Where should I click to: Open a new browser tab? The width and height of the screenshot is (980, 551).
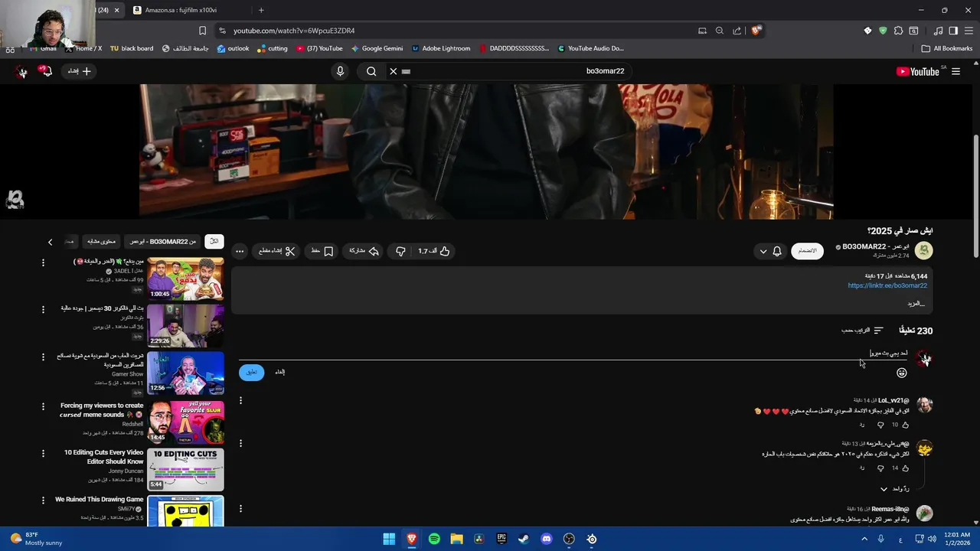coord(261,10)
